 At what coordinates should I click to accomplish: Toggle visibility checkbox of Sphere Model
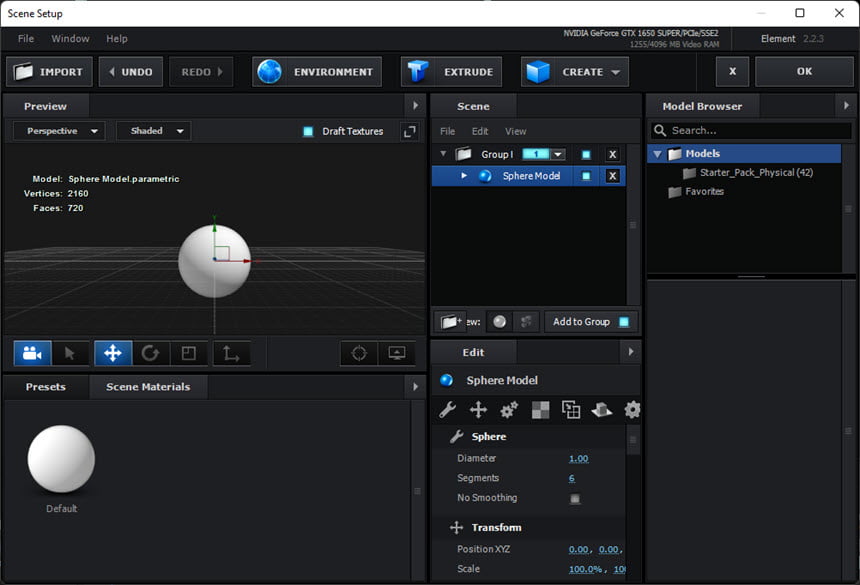pyautogui.click(x=586, y=176)
